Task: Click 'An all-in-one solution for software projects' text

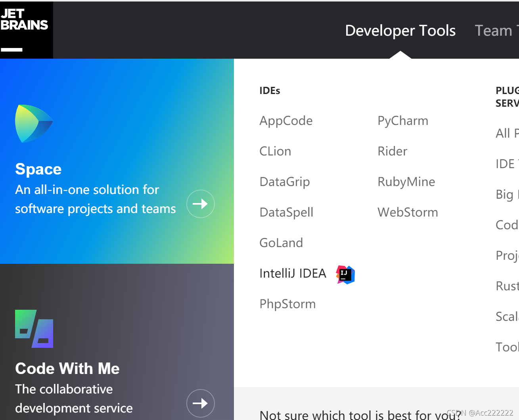Action: coord(95,199)
